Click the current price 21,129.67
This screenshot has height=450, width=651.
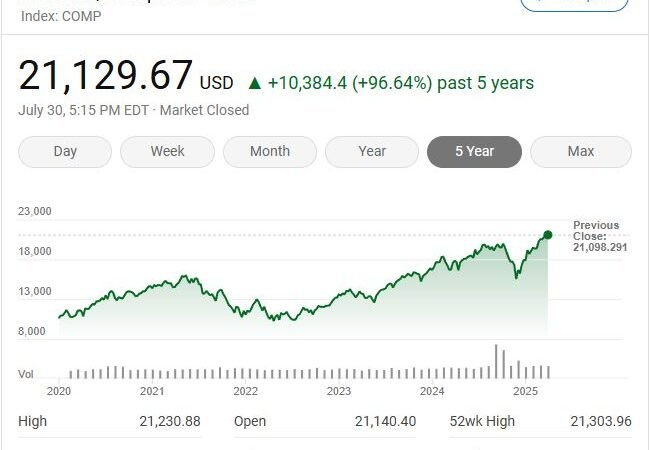(x=105, y=77)
